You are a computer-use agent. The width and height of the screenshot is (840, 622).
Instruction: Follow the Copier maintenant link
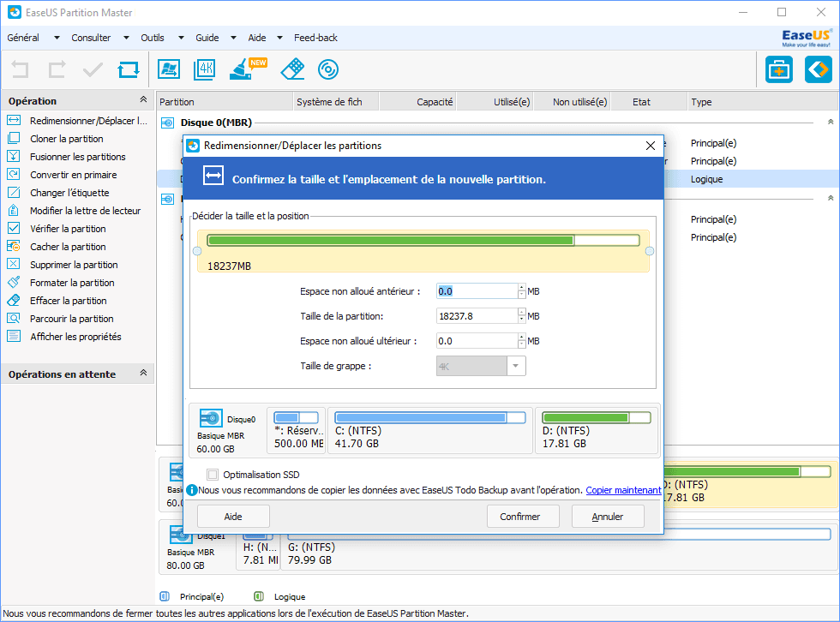(623, 490)
